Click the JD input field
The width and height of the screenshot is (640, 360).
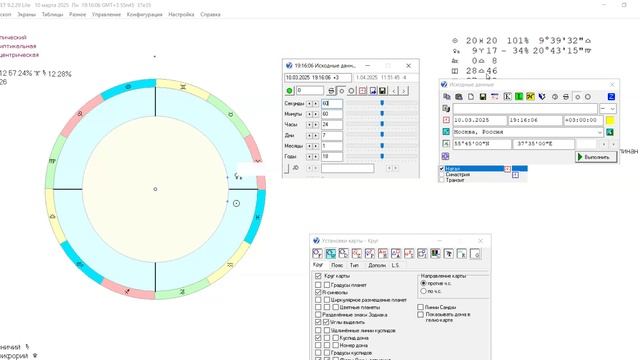click(x=347, y=168)
